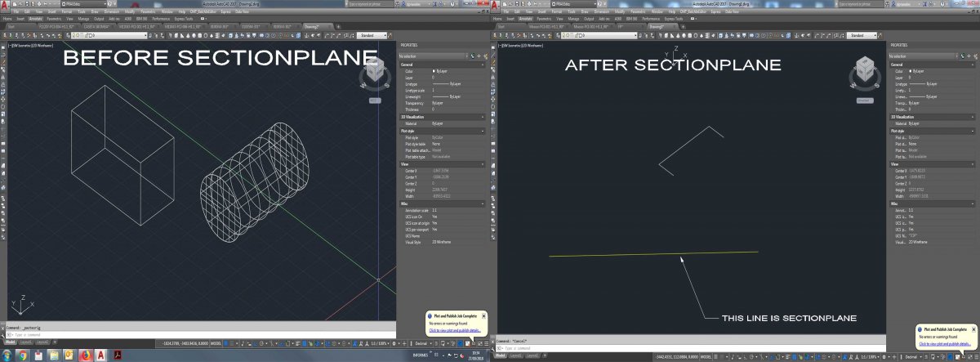Image resolution: width=980 pixels, height=362 pixels.
Task: Open annotation scale 1:1 button in left status bar
Action: (x=380, y=344)
